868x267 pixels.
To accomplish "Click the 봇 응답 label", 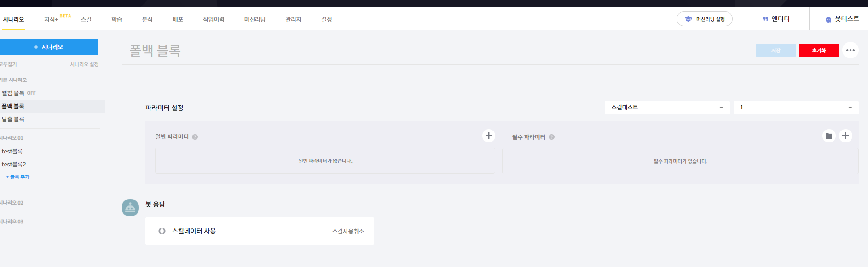I will tap(155, 204).
